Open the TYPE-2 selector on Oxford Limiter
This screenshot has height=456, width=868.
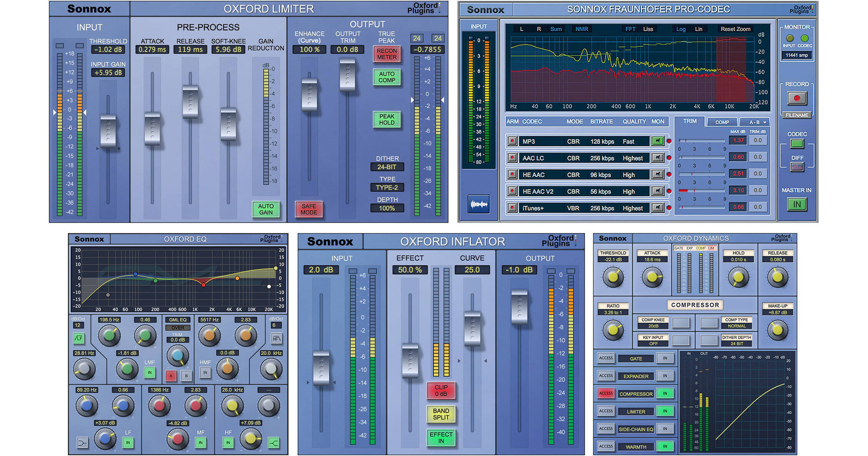pos(387,188)
